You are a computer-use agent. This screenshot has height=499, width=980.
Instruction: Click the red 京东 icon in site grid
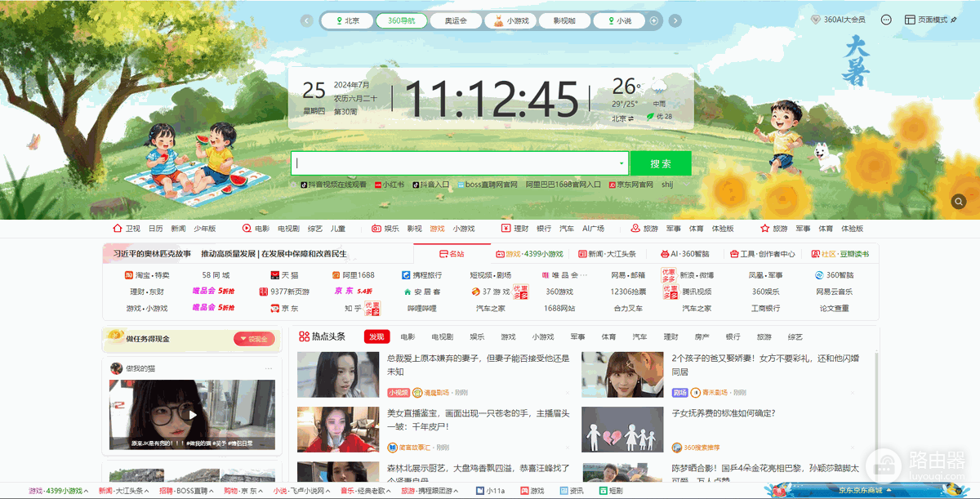click(x=274, y=308)
